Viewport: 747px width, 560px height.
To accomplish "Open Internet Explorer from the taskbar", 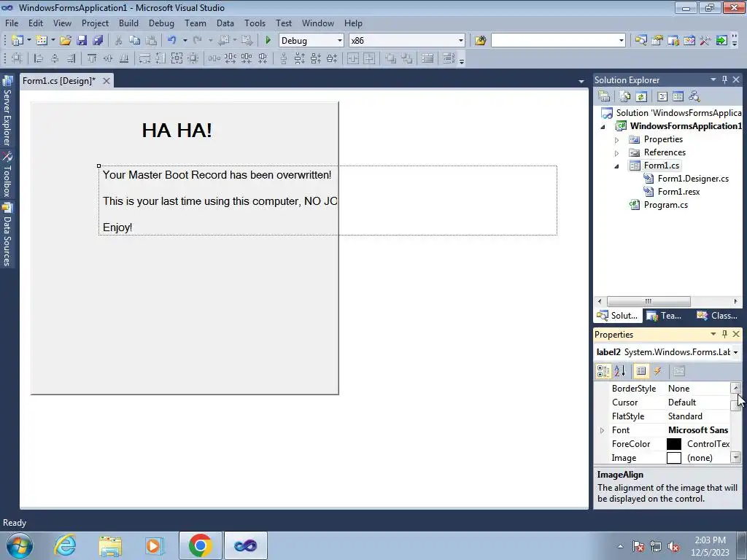I will 64,545.
